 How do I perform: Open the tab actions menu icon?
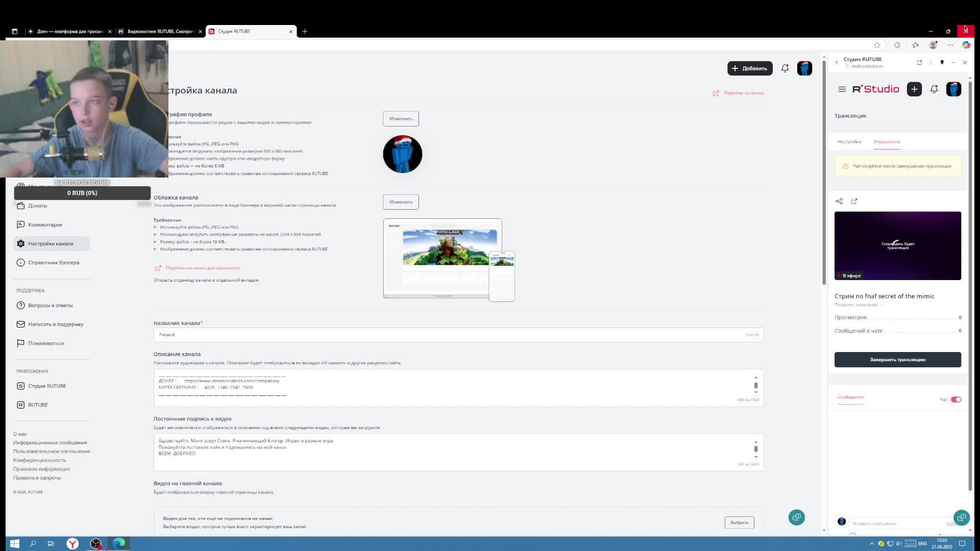pyautogui.click(x=14, y=31)
